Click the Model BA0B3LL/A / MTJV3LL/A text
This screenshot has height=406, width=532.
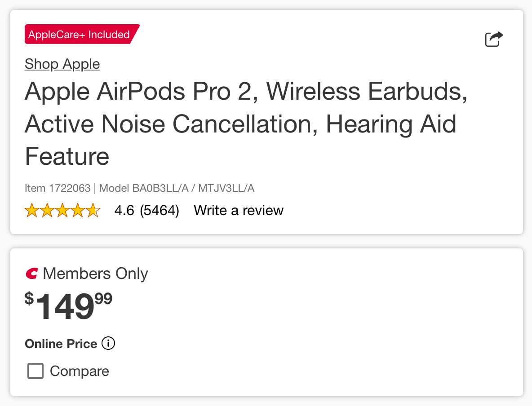177,188
